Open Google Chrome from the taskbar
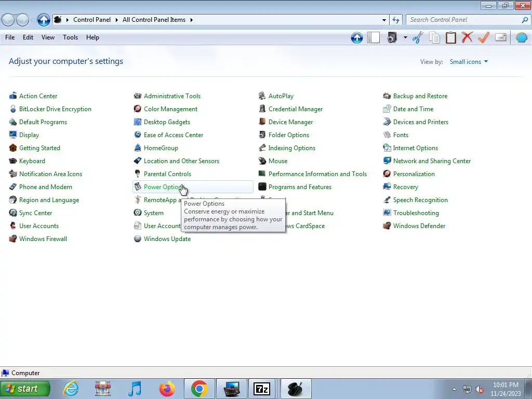The image size is (532, 399). point(199,389)
